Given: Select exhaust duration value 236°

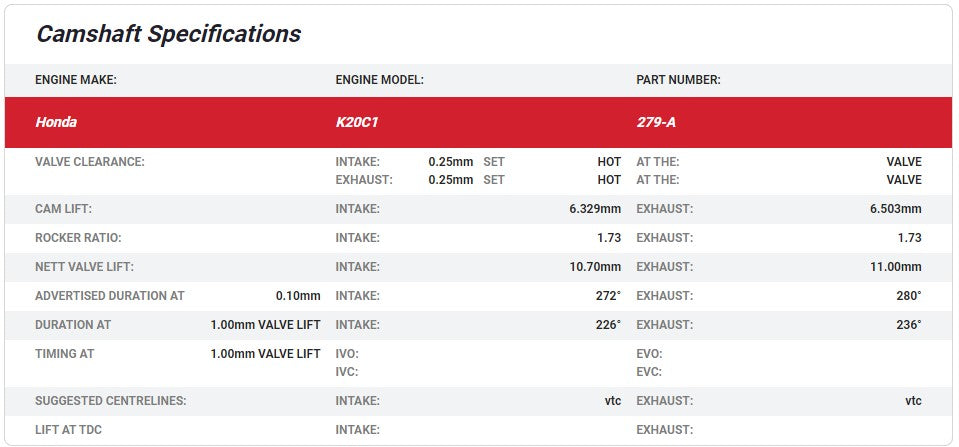Looking at the screenshot, I should [909, 325].
